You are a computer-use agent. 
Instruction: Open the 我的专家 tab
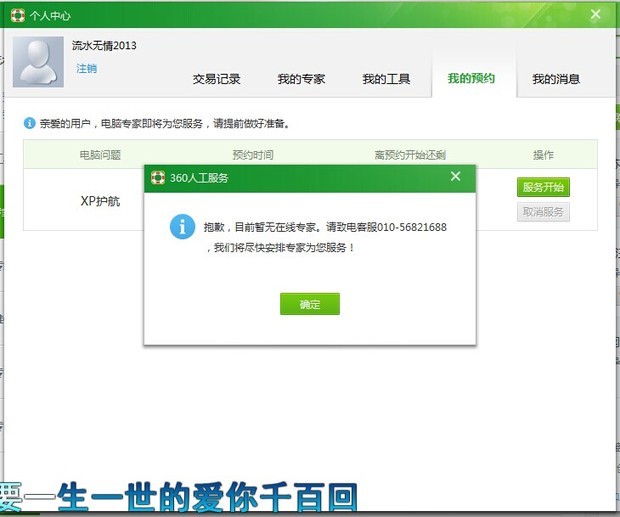coord(301,79)
